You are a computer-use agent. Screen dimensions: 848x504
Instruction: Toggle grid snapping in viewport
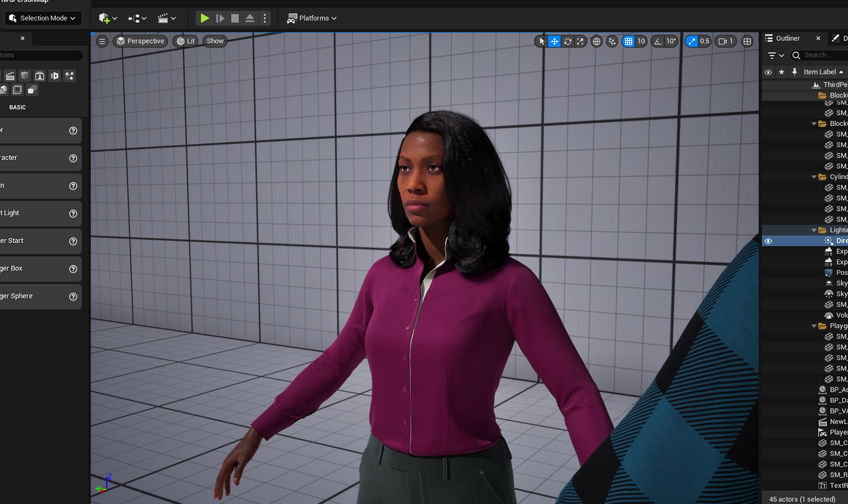[628, 41]
